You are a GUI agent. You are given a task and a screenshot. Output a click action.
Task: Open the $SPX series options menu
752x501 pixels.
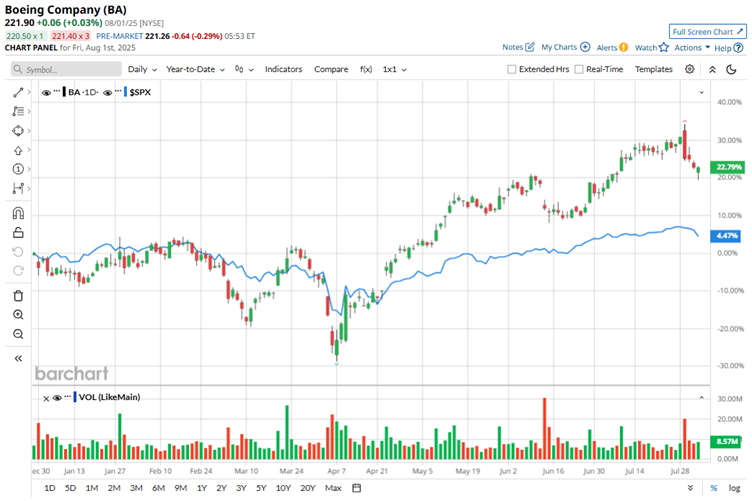pos(118,91)
